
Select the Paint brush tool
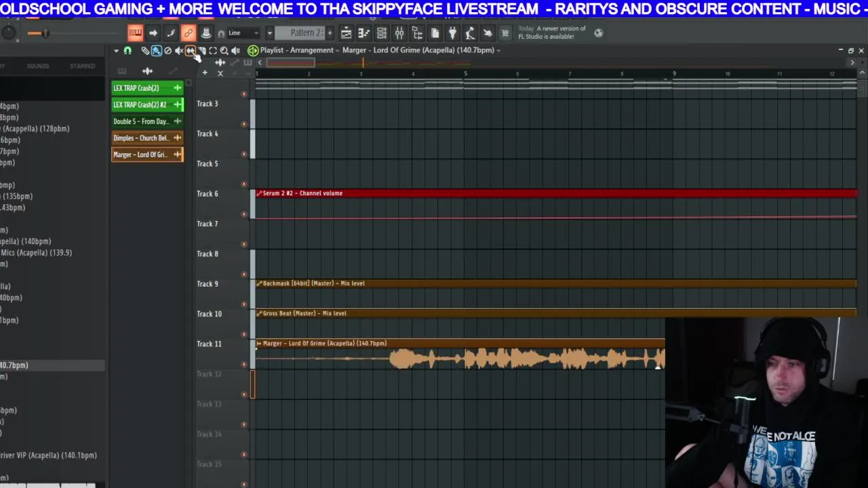click(157, 51)
